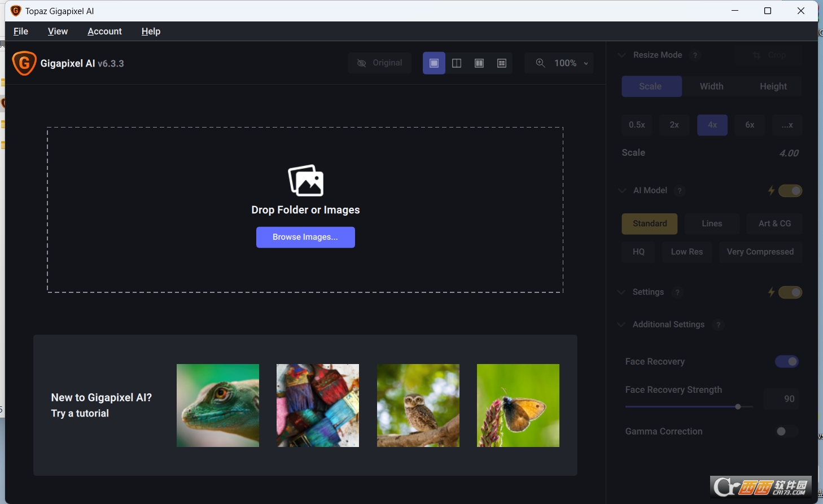Screen dimensions: 823x504
Task: Click the drop images picture icon
Action: click(x=305, y=181)
